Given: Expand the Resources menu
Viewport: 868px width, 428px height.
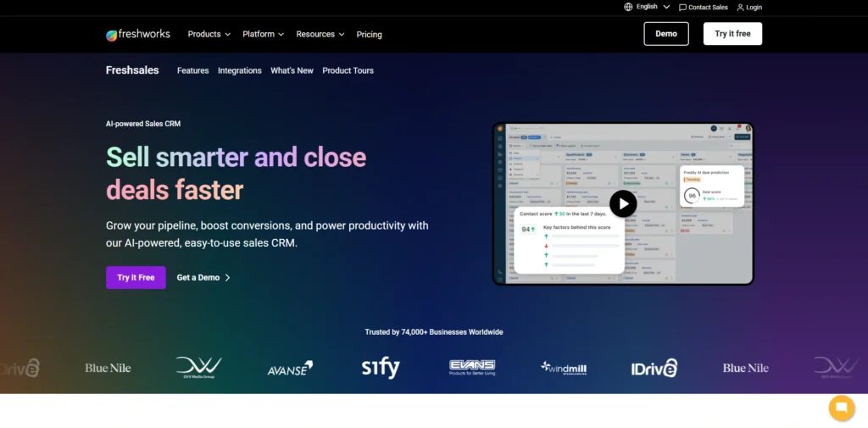Looking at the screenshot, I should (320, 35).
